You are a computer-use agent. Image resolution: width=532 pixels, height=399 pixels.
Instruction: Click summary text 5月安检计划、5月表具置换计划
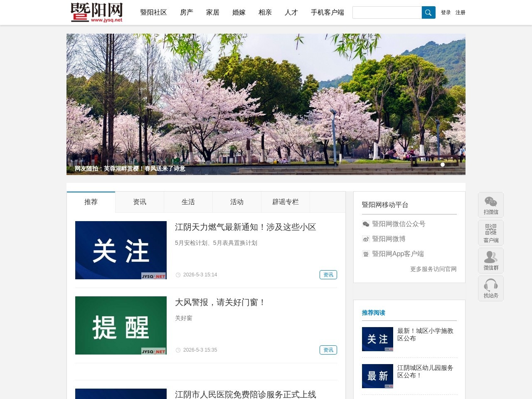point(216,243)
